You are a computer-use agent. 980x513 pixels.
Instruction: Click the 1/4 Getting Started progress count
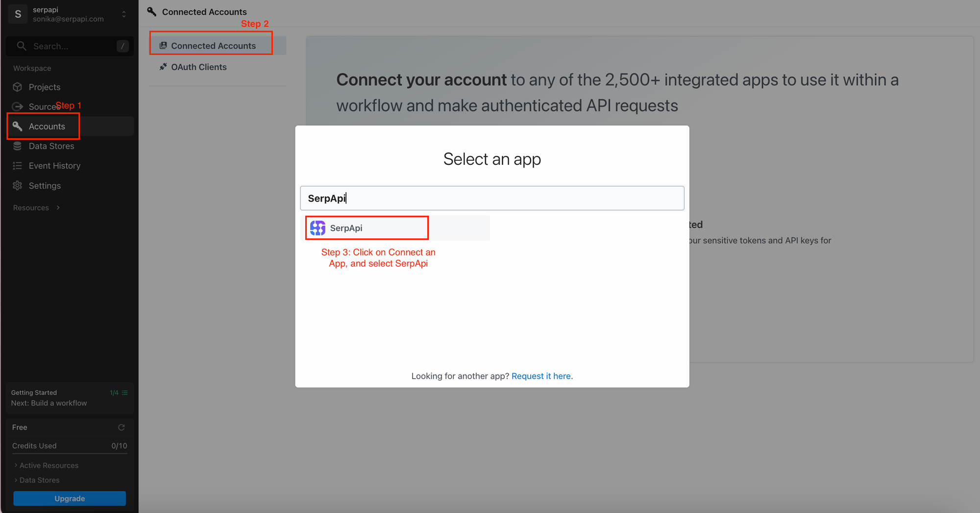(114, 392)
